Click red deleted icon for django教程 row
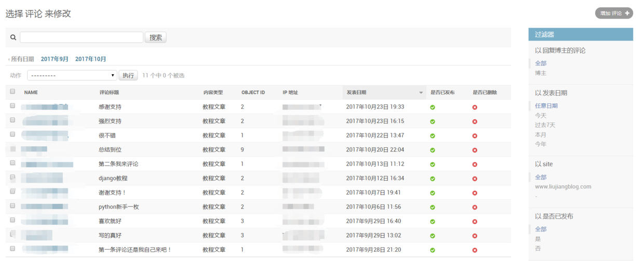Image resolution: width=644 pixels, height=261 pixels. [x=475, y=178]
